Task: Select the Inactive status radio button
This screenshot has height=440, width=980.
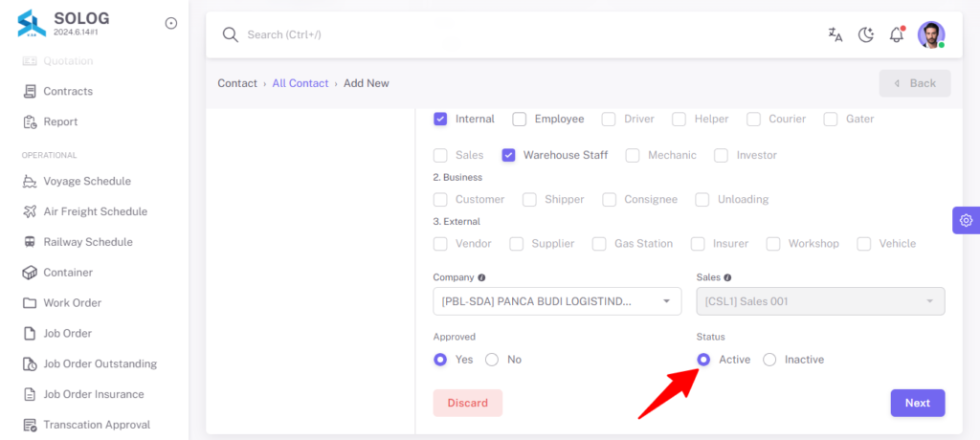Action: 769,360
